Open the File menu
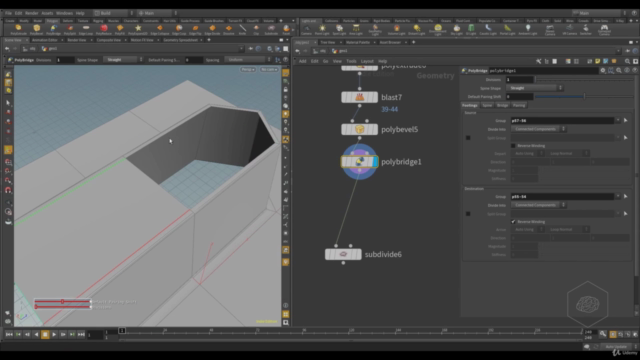 8,13
